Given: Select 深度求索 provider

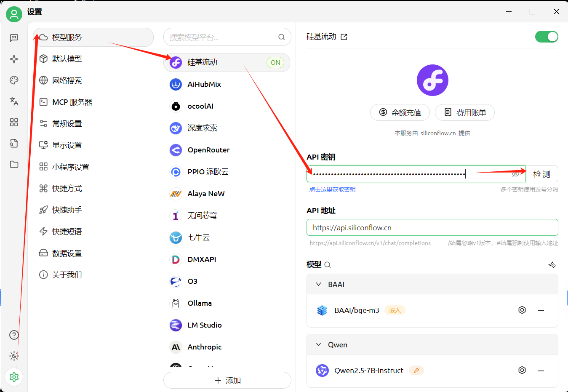Looking at the screenshot, I should pyautogui.click(x=227, y=128).
